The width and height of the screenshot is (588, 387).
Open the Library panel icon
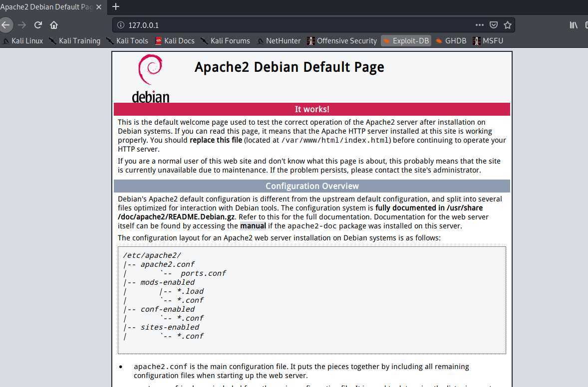tap(574, 25)
